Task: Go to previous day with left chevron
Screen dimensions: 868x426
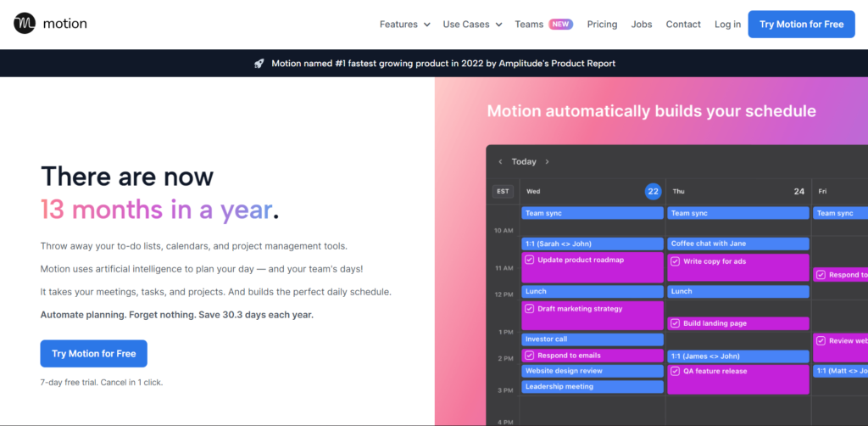Action: 500,161
